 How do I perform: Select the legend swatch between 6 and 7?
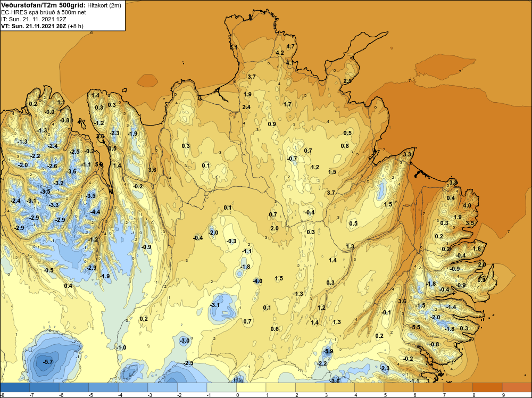coord(428,387)
